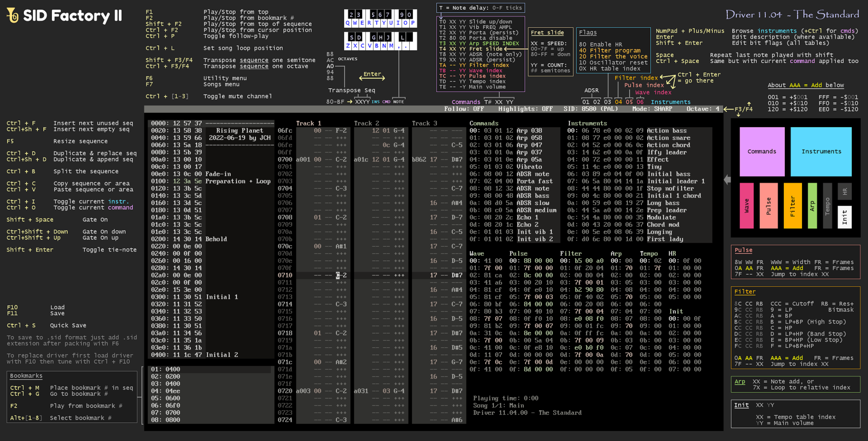
Task: Click the Fret slide heading link
Action: 547,33
